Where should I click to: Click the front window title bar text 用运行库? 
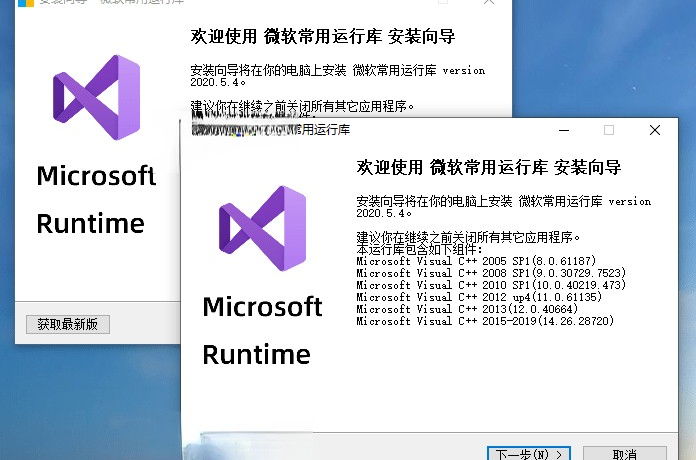pyautogui.click(x=326, y=130)
